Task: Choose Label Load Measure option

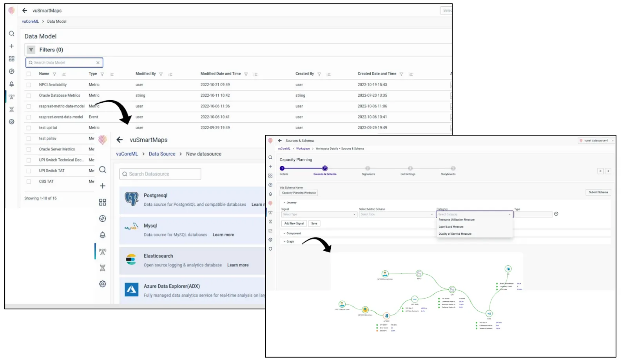Action: point(451,227)
